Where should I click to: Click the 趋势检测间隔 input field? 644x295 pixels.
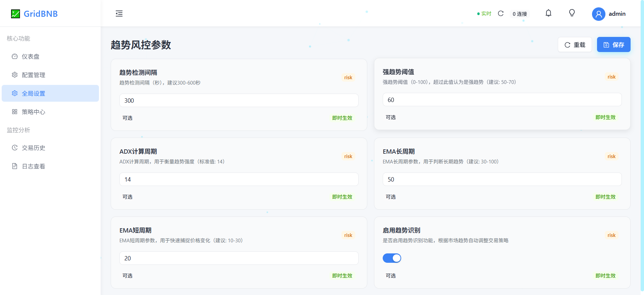coord(238,100)
